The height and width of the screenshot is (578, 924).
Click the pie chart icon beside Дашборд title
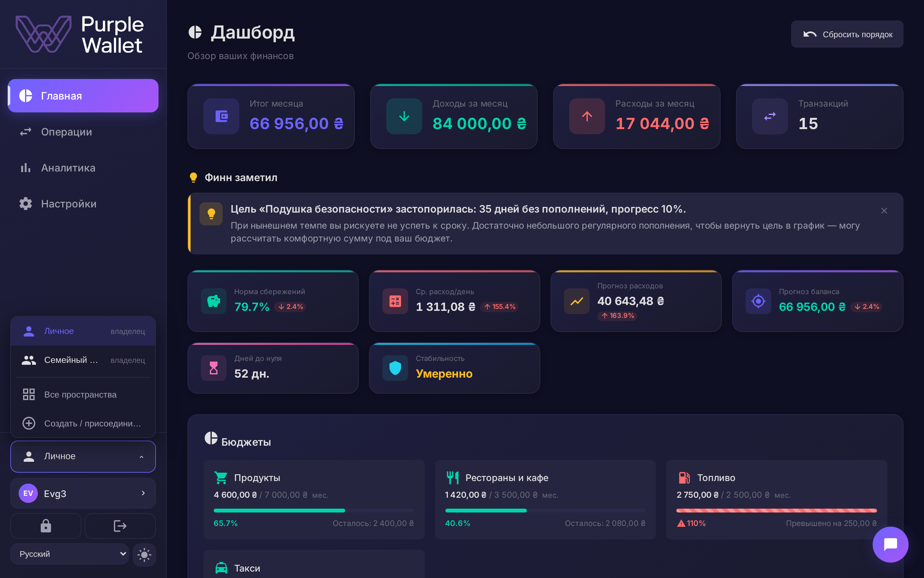click(195, 32)
